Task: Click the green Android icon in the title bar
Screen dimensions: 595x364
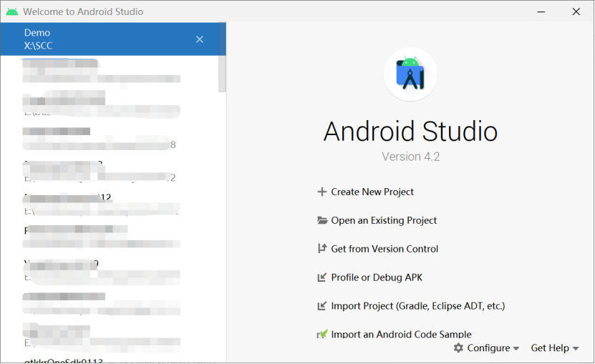Action: click(x=12, y=11)
